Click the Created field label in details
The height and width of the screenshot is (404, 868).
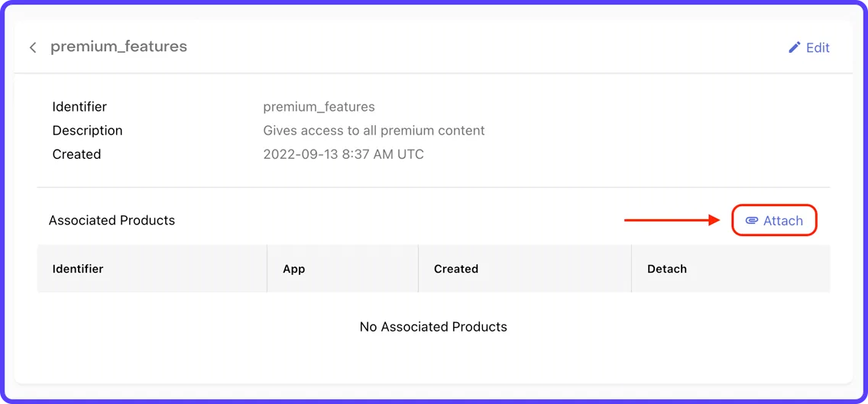coord(76,154)
